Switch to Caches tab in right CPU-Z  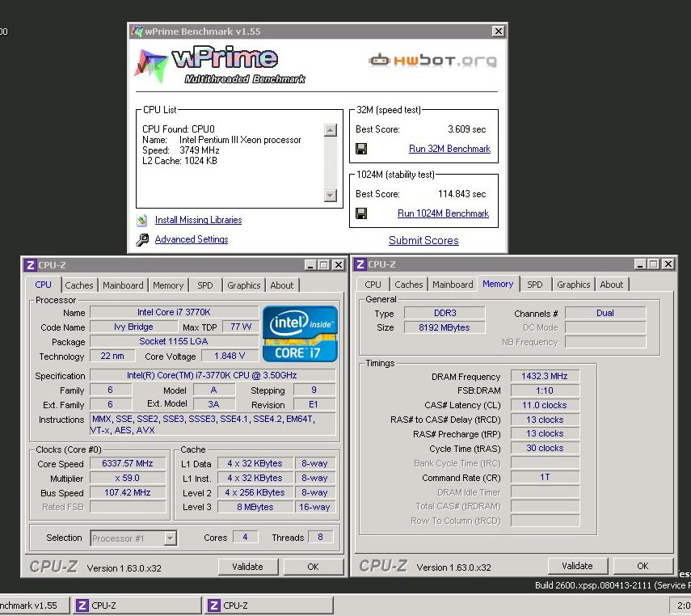click(x=408, y=285)
